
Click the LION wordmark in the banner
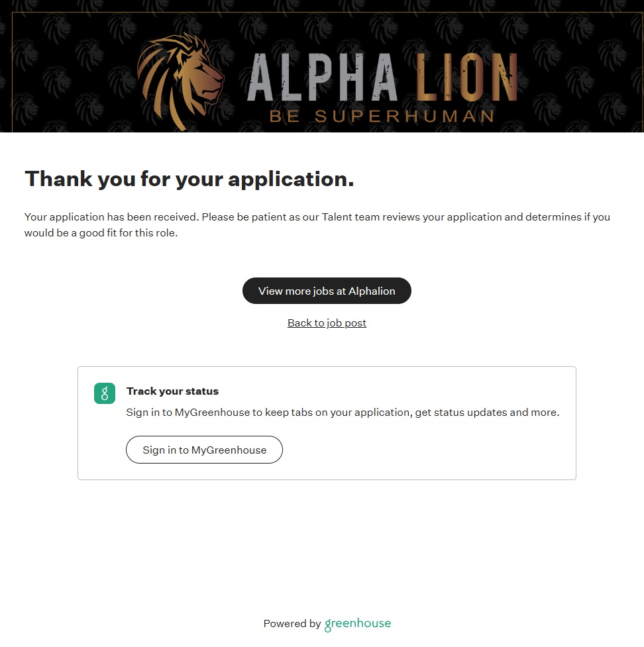(x=467, y=77)
